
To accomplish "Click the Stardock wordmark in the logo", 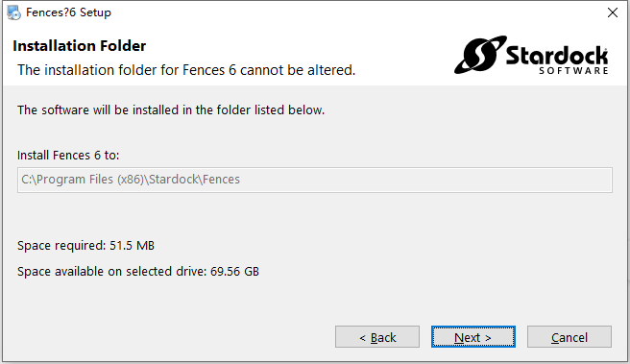I will click(x=557, y=56).
